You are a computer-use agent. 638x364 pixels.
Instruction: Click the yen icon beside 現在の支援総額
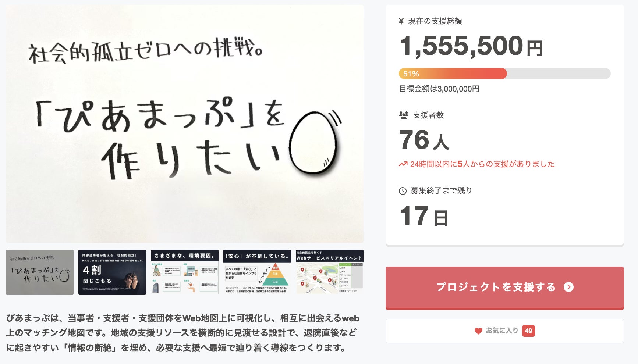[x=401, y=21]
